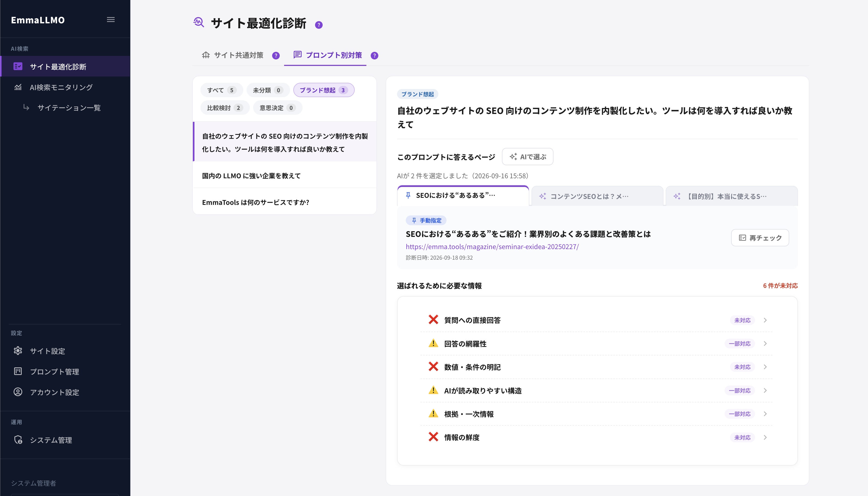
Task: Click the sparkle icon in AIで選ぶ button
Action: (x=513, y=157)
